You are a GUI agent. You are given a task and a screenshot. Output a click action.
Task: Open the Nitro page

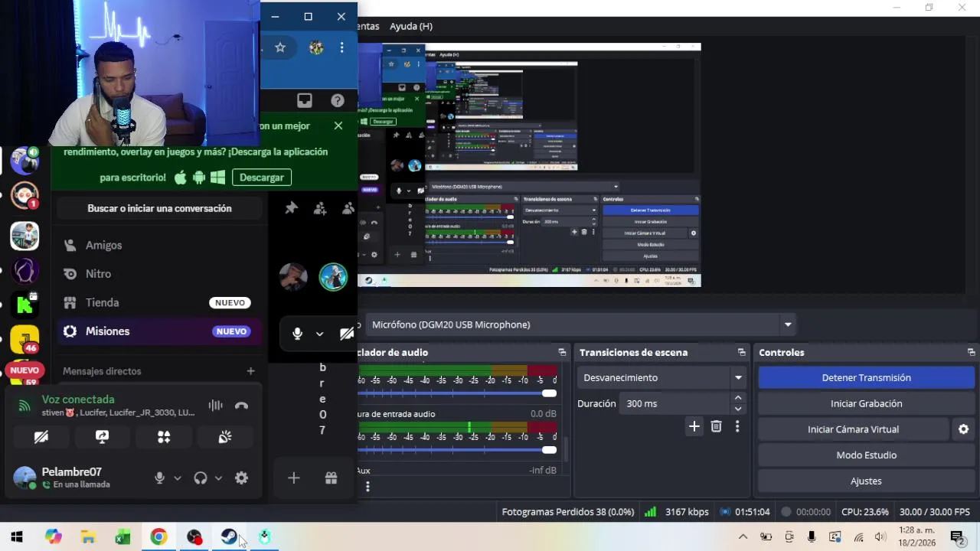[x=159, y=273]
